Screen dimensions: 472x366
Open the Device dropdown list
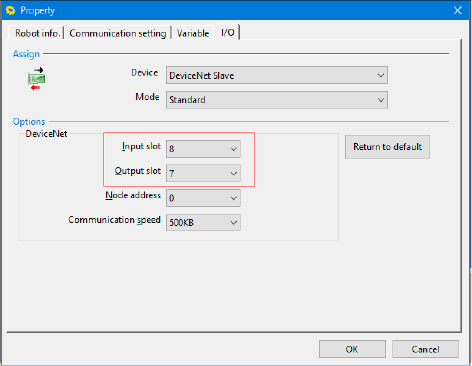click(381, 75)
